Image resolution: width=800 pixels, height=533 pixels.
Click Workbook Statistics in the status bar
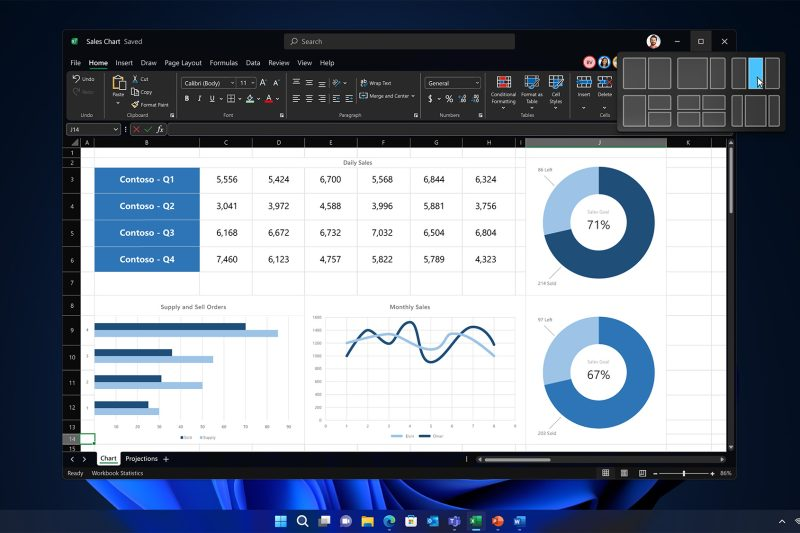point(118,473)
